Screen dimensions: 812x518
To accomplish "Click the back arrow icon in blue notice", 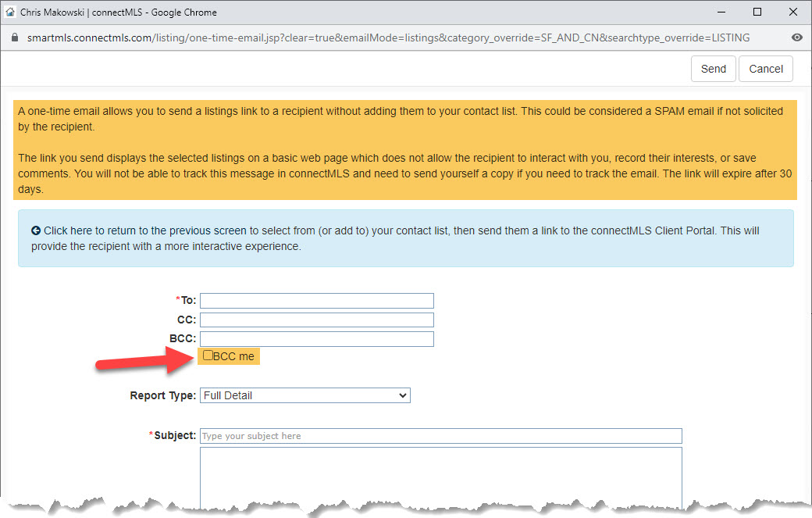I will (36, 230).
